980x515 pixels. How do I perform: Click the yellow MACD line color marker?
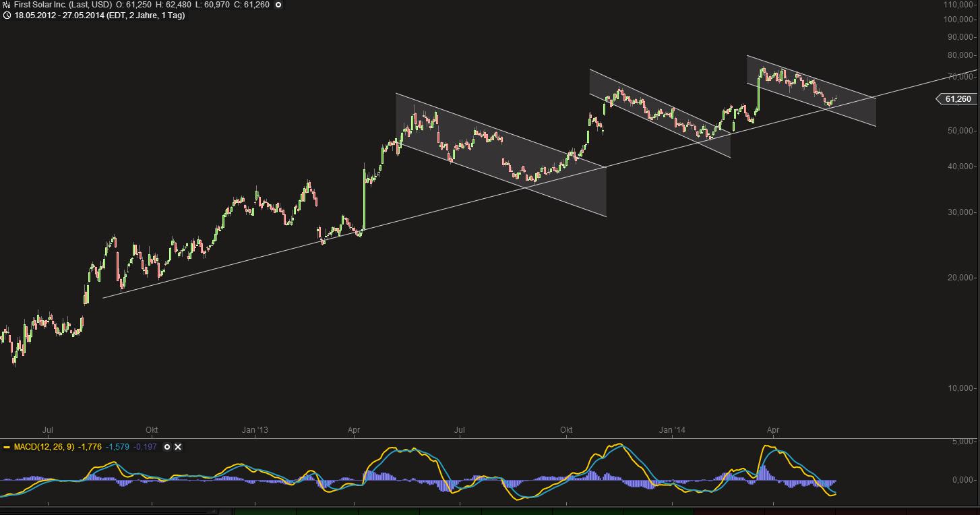[6, 447]
